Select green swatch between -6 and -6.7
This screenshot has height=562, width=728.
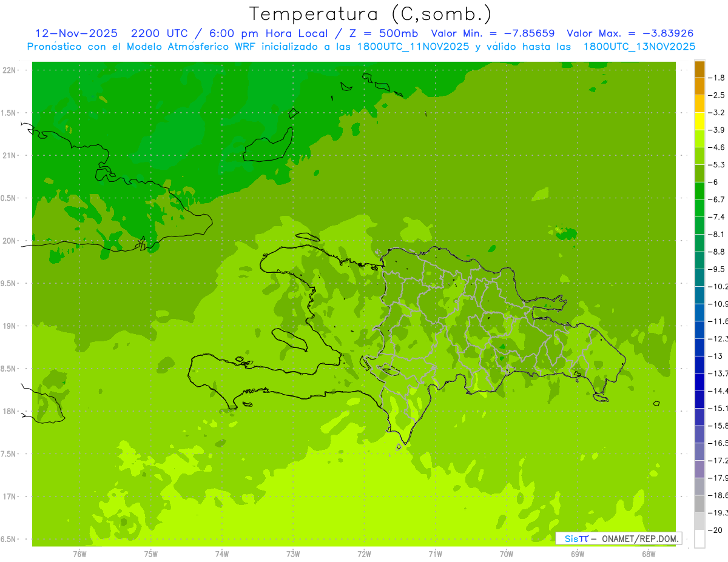coord(699,191)
